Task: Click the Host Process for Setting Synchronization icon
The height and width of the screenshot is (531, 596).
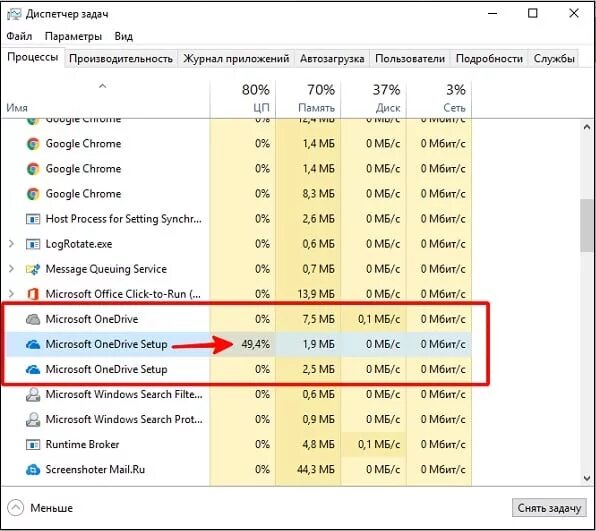Action: tap(33, 219)
